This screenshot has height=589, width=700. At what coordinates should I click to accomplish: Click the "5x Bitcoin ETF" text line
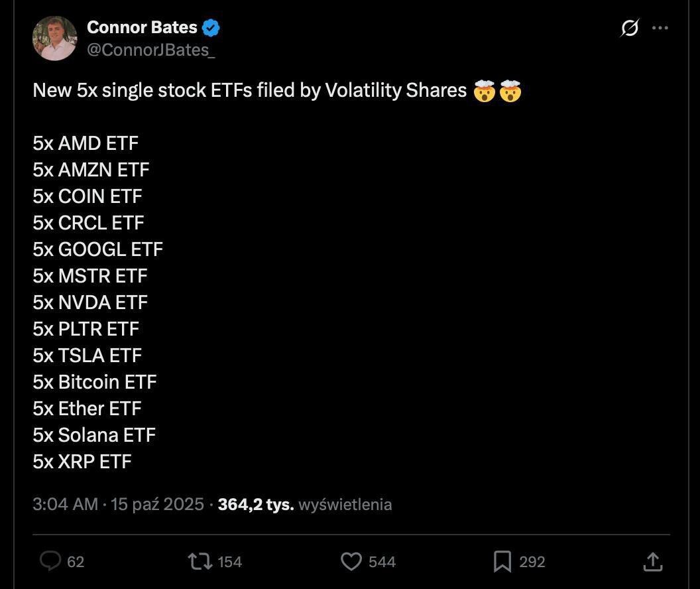click(x=95, y=382)
